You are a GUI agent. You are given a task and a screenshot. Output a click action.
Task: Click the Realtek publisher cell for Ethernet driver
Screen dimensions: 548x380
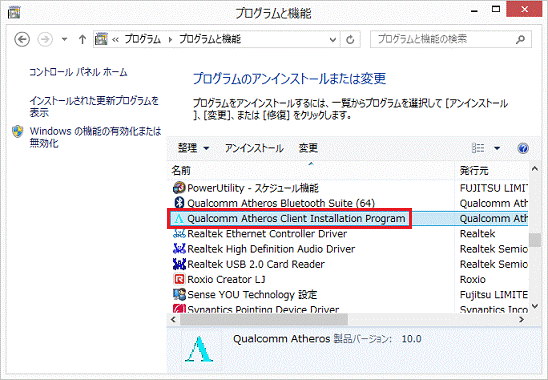[x=477, y=234]
